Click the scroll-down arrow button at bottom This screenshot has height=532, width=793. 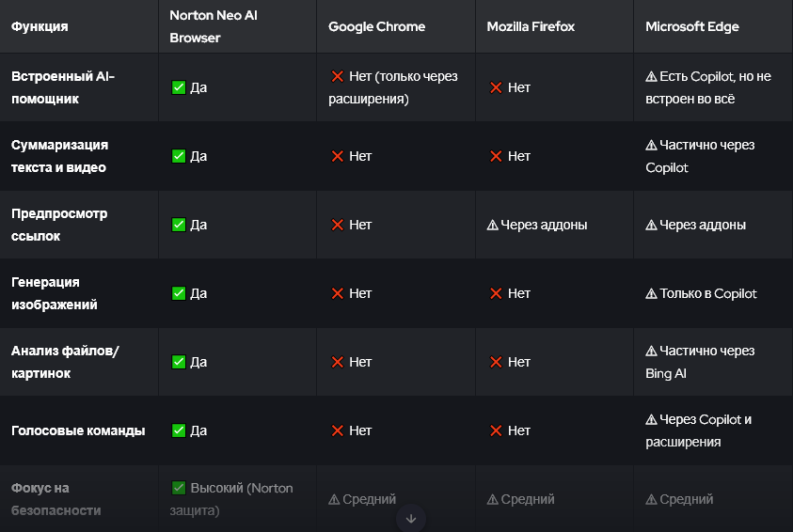(x=411, y=518)
